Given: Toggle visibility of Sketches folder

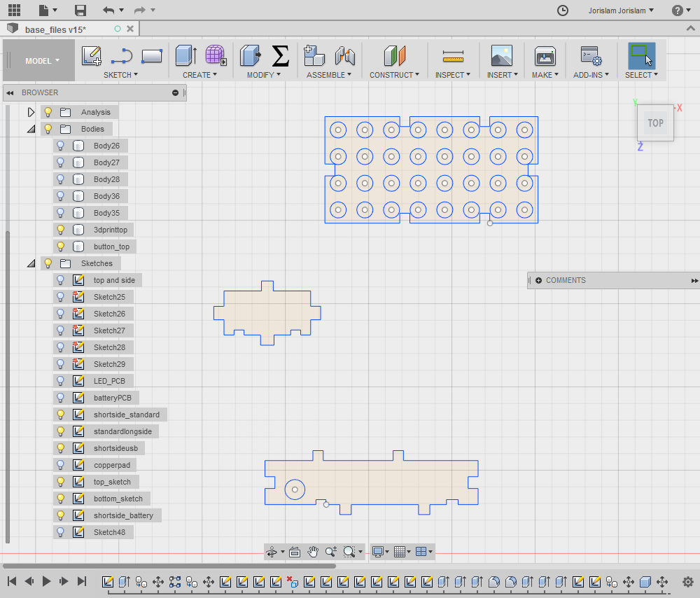Looking at the screenshot, I should click(48, 263).
